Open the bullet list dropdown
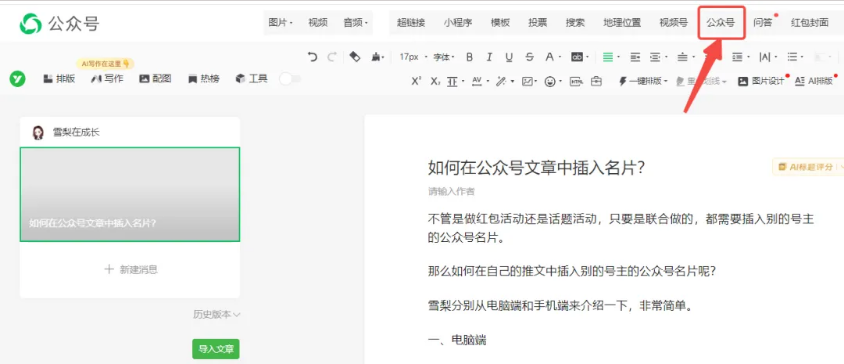The image size is (844, 364). pyautogui.click(x=795, y=57)
